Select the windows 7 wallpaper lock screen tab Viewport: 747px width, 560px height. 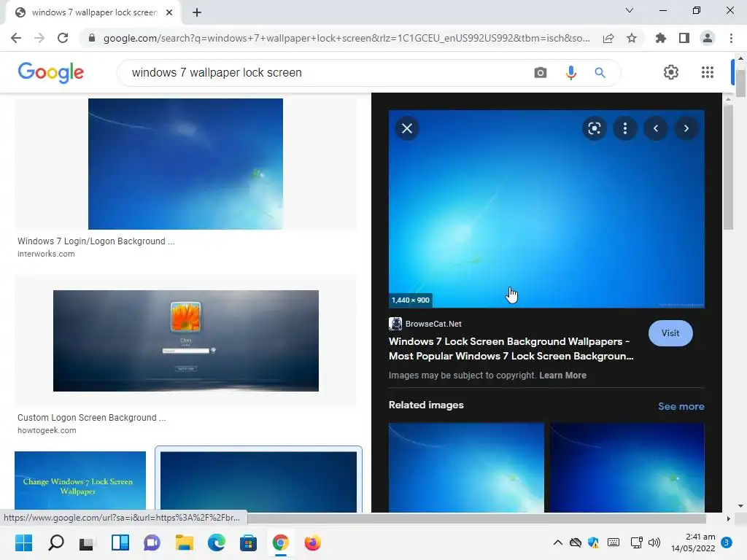[x=94, y=12]
